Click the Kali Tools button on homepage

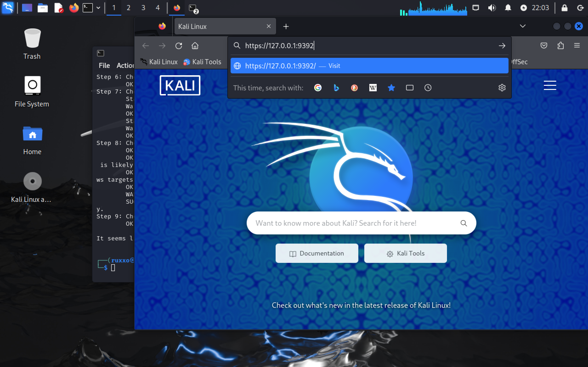(x=405, y=253)
